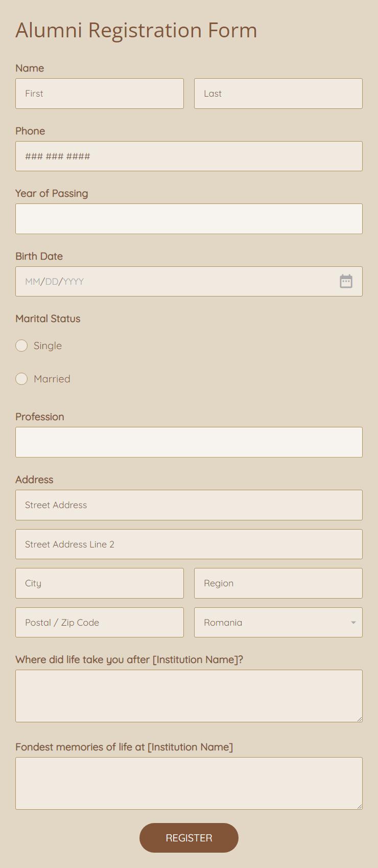Click the First name input field
This screenshot has height=868, width=378.
tap(100, 94)
